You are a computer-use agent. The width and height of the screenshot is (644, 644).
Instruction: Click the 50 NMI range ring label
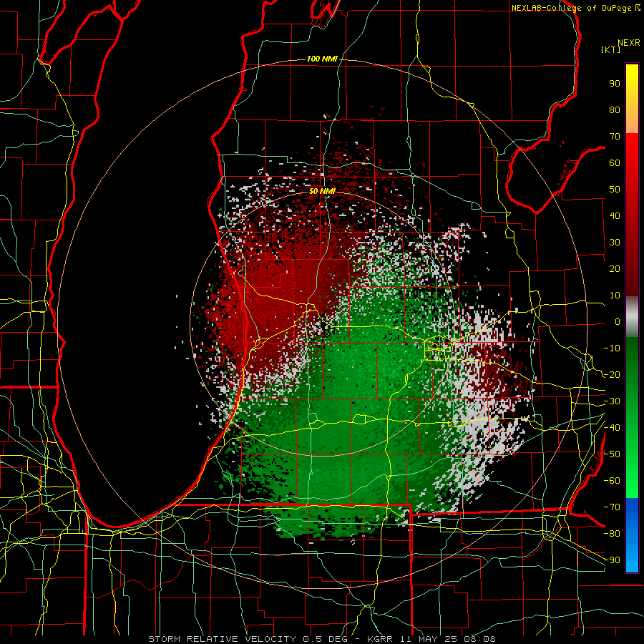322,191
